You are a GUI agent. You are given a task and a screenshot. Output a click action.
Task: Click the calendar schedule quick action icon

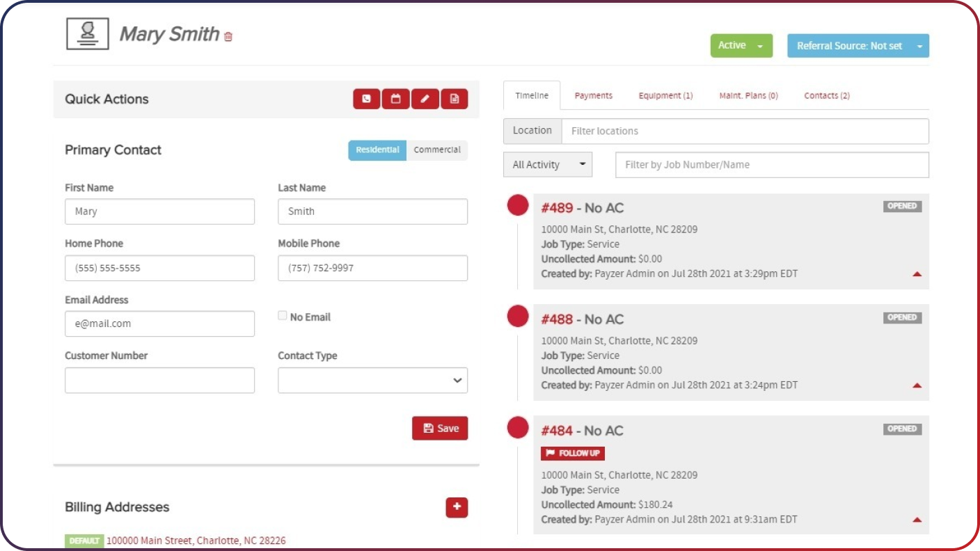(395, 99)
